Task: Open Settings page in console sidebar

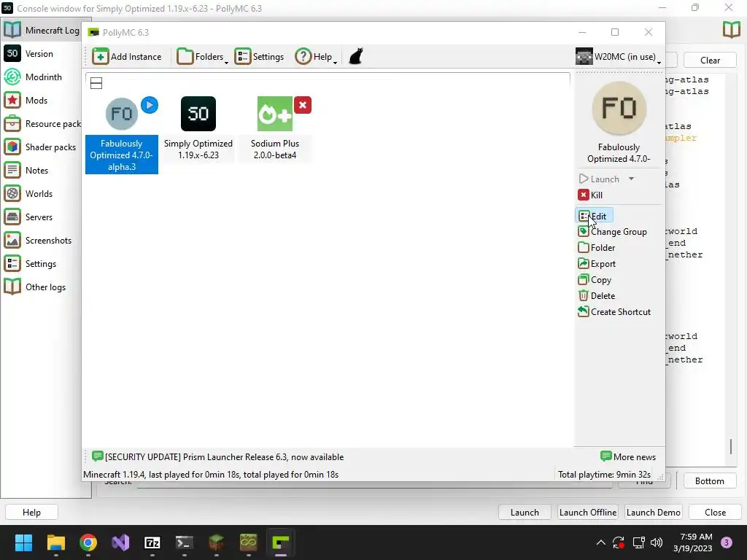Action: click(x=42, y=264)
